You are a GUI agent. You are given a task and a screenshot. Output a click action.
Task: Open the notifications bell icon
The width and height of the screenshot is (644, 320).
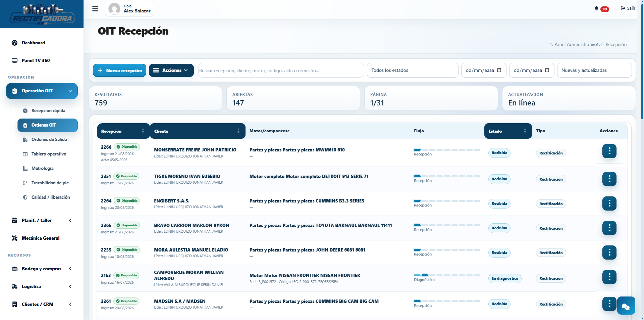point(596,8)
